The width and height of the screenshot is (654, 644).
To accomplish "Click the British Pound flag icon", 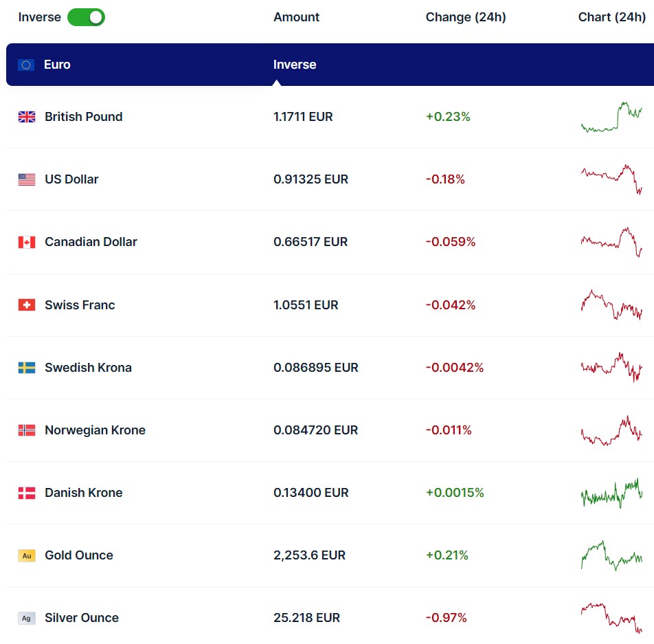I will (x=26, y=117).
